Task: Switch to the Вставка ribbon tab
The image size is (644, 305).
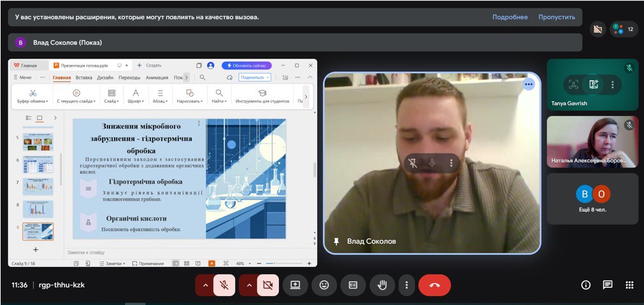Action: (x=84, y=78)
